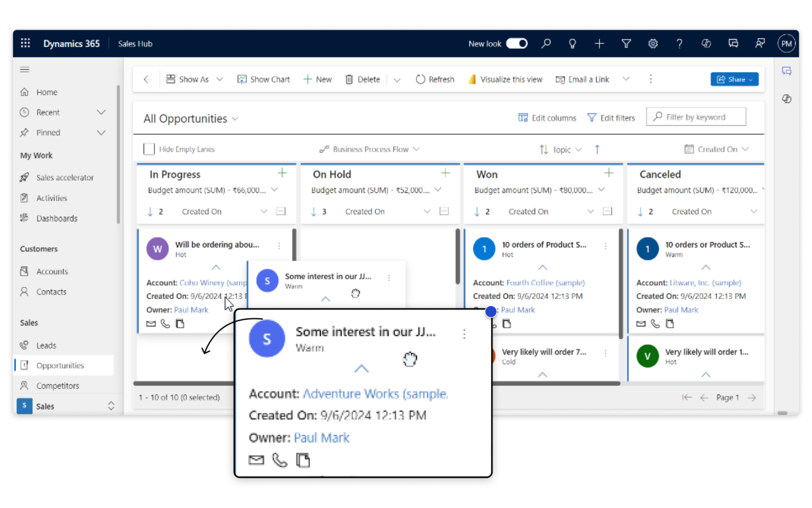Image resolution: width=812 pixels, height=508 pixels.
Task: Collapse the In Progress lane icon
Action: [281, 212]
